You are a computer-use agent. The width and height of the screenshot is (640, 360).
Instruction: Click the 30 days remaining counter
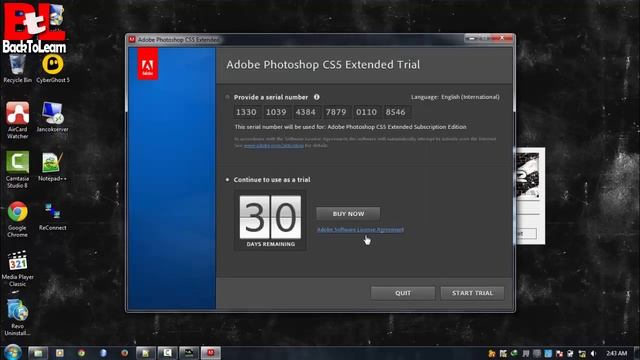(270, 220)
